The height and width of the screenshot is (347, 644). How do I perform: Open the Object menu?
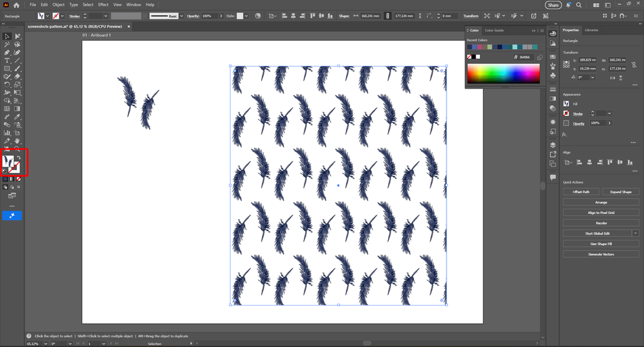pyautogui.click(x=58, y=5)
